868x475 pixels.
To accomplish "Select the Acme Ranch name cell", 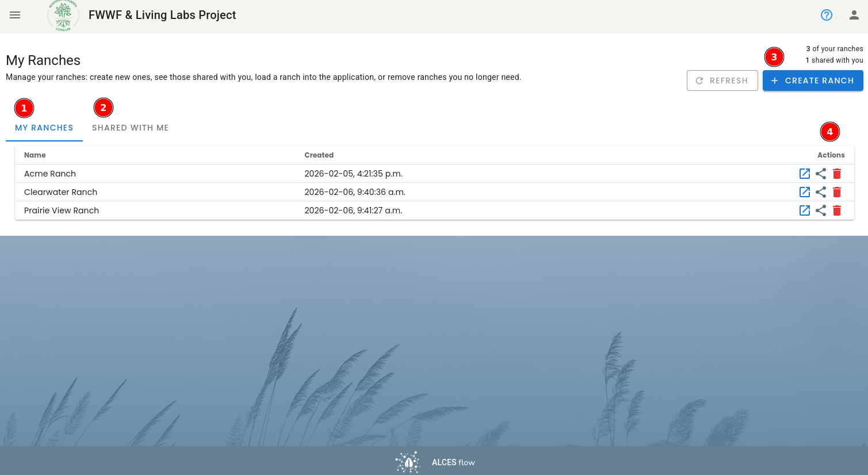I will (x=50, y=174).
